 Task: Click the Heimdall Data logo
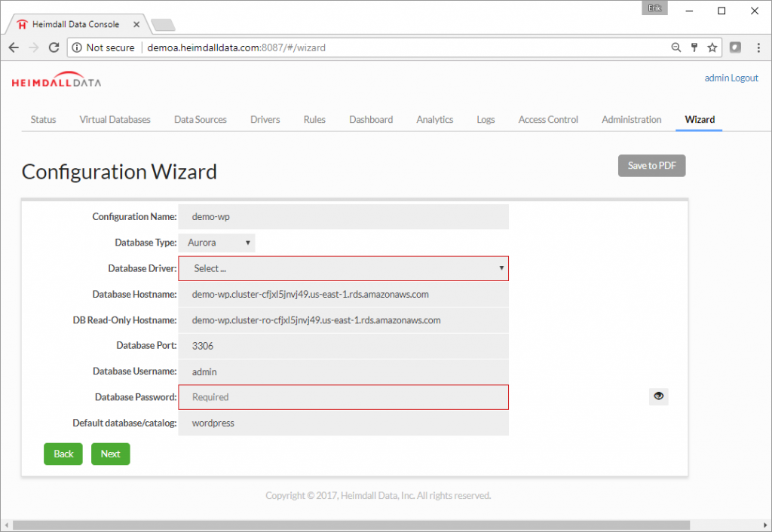point(56,79)
